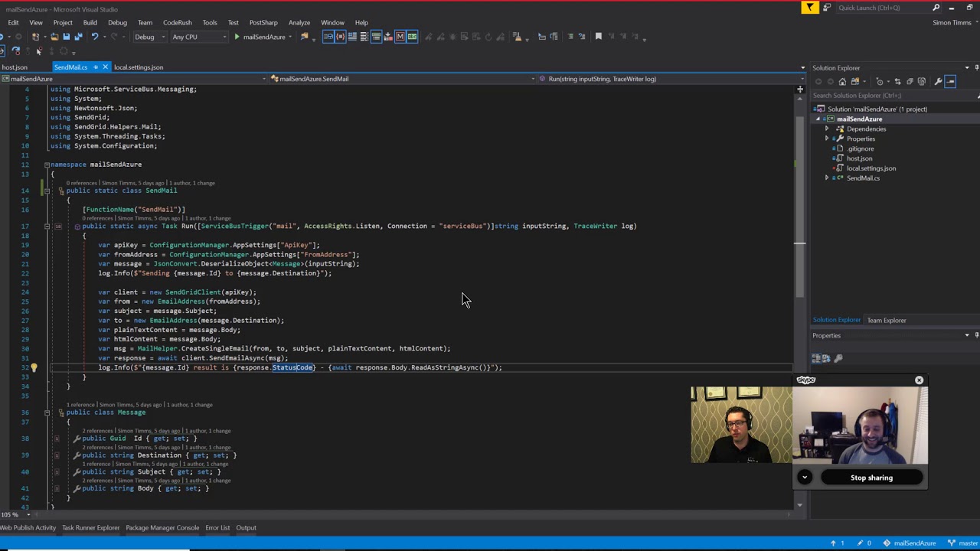Screen dimensions: 980x551
Task: Click the Properties panel wrench icon
Action: coord(838,358)
